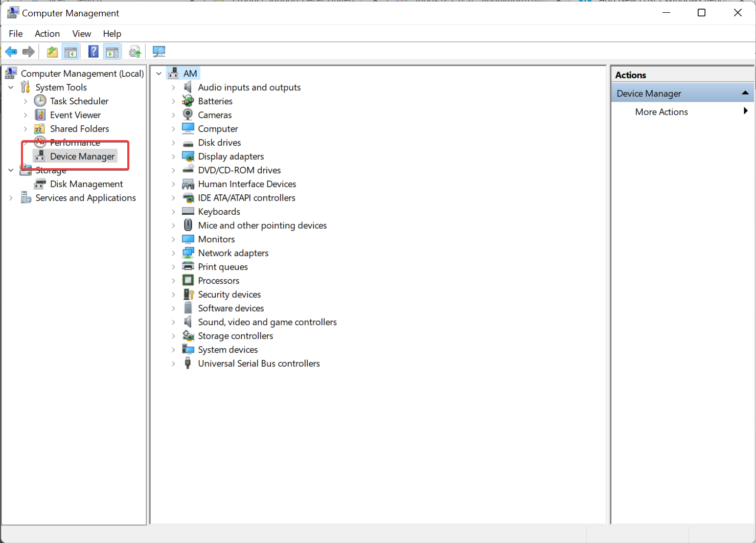This screenshot has height=543, width=756.
Task: Expand Mice and other pointing devices
Action: point(173,225)
